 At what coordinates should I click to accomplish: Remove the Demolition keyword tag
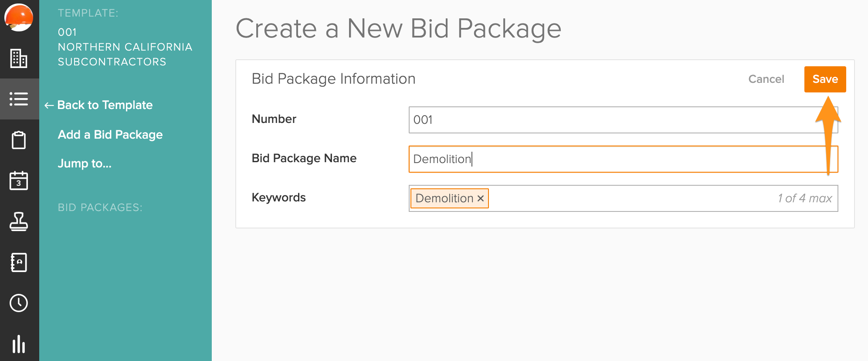481,198
